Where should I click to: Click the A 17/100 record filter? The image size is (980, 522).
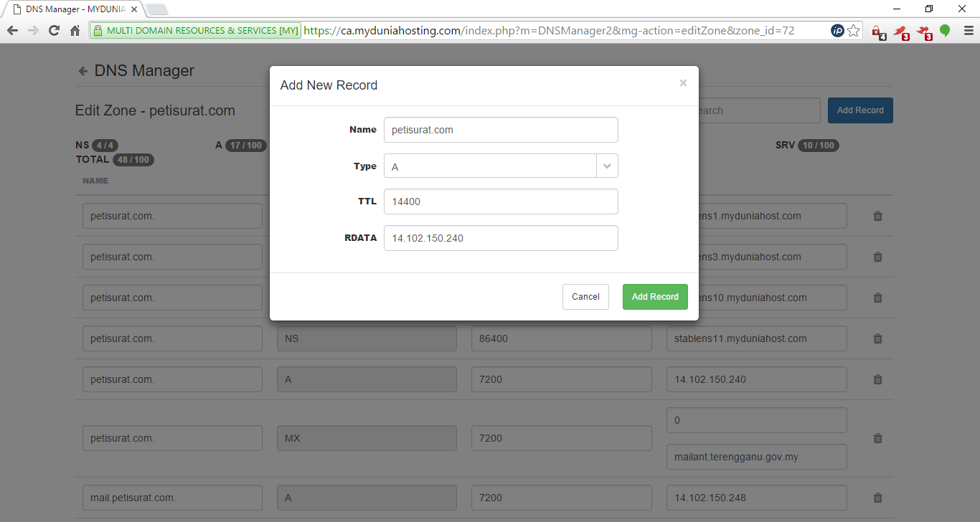(x=241, y=146)
